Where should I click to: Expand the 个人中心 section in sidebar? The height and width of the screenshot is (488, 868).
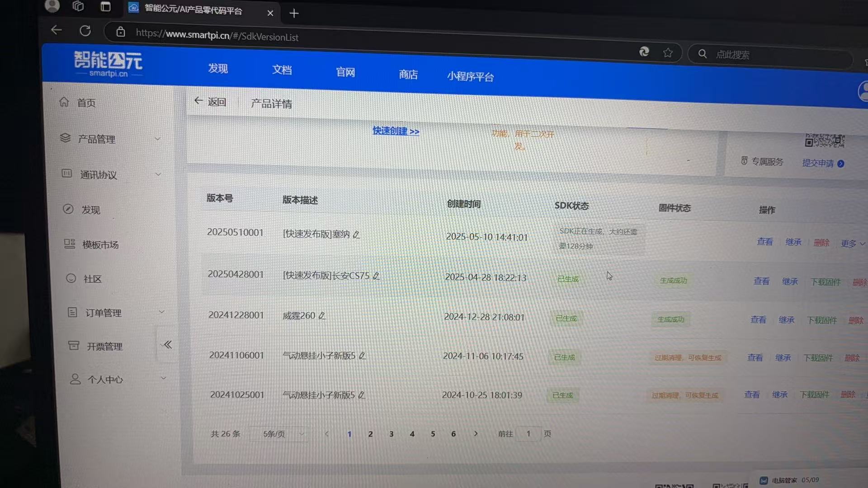click(163, 377)
